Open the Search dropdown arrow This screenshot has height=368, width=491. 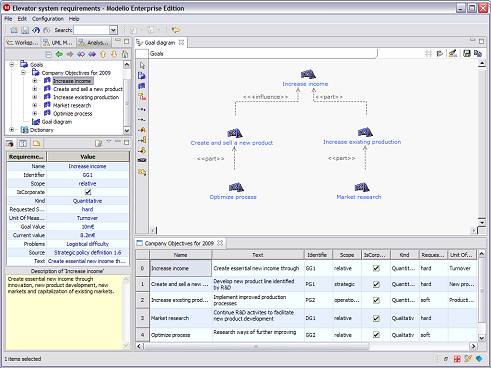(113, 30)
